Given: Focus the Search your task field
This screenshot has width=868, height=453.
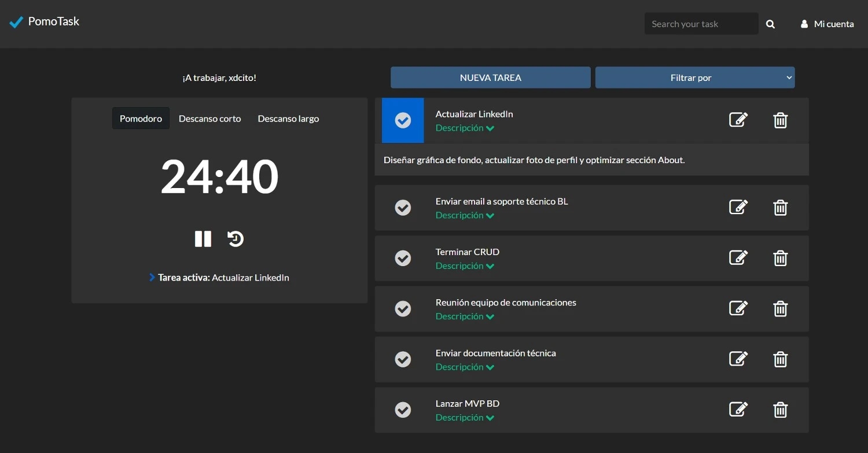Looking at the screenshot, I should pyautogui.click(x=701, y=24).
